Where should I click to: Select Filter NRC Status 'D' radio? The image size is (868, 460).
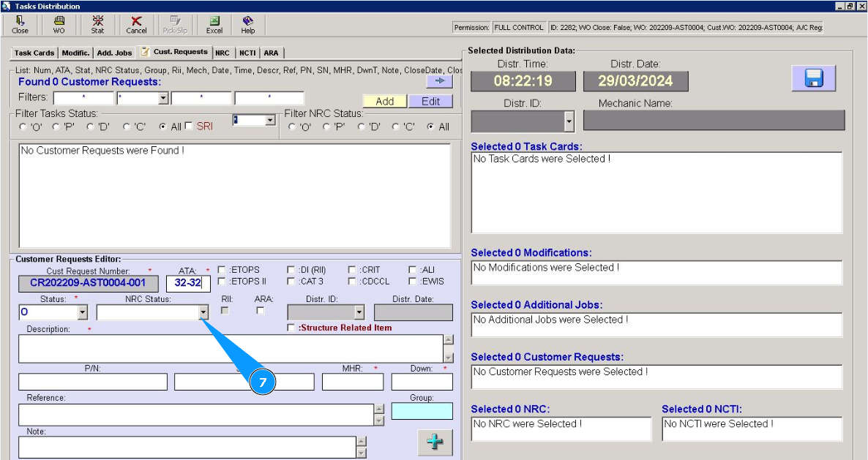coord(362,127)
